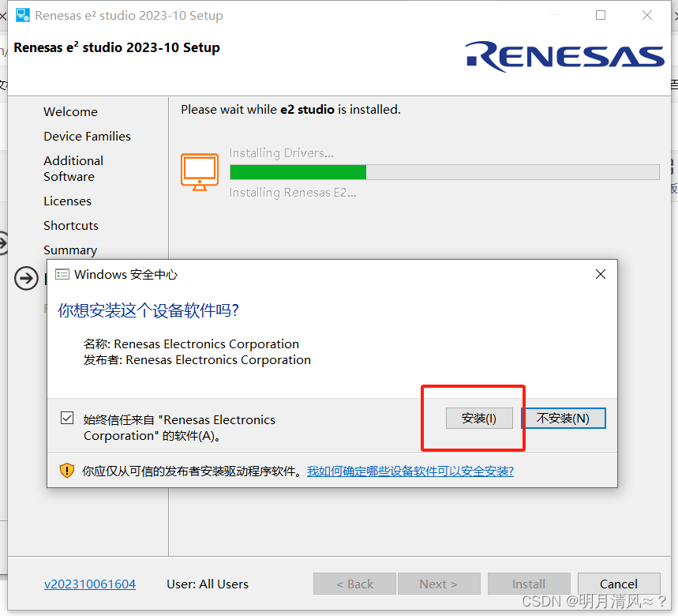678x616 pixels.
Task: Open the v202310061604 version link
Action: click(90, 584)
